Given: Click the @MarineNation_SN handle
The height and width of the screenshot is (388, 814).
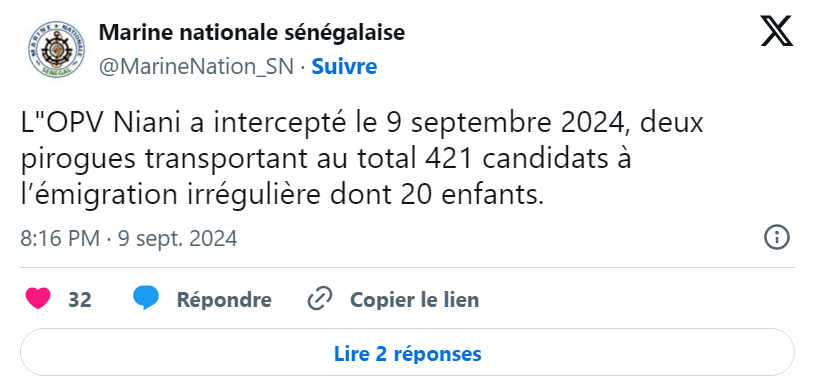Looking at the screenshot, I should click(196, 66).
